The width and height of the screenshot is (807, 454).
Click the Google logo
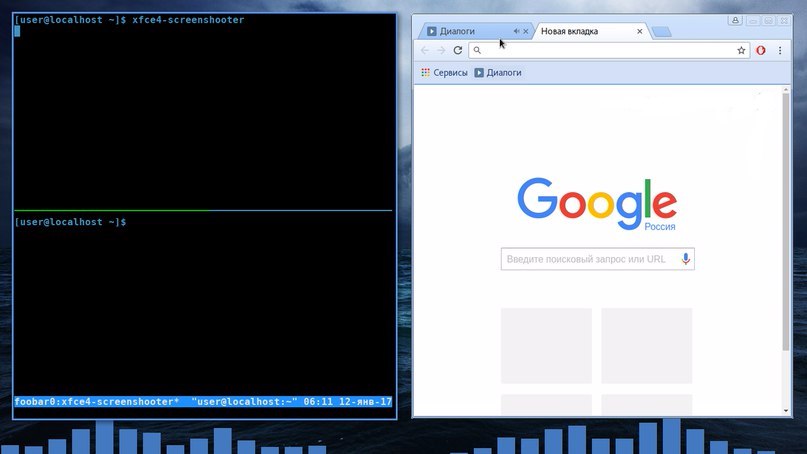[597, 204]
